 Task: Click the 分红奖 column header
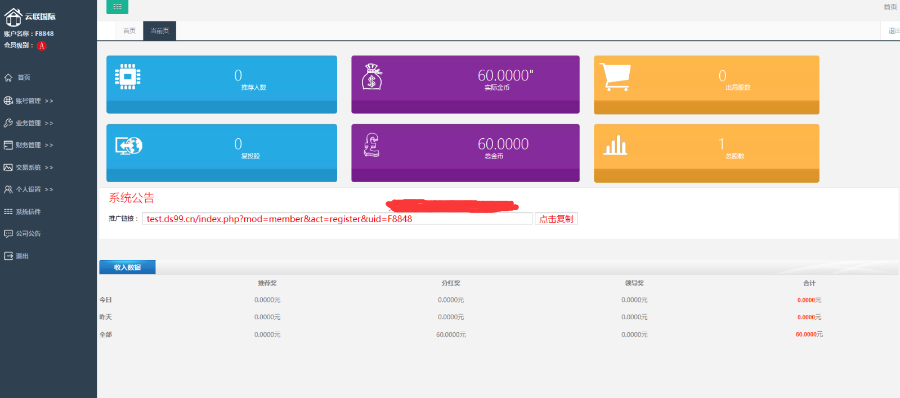coord(451,283)
